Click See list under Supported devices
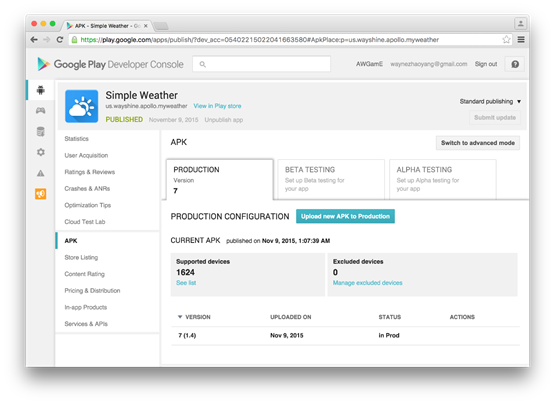The height and width of the screenshot is (404, 555). [x=186, y=283]
